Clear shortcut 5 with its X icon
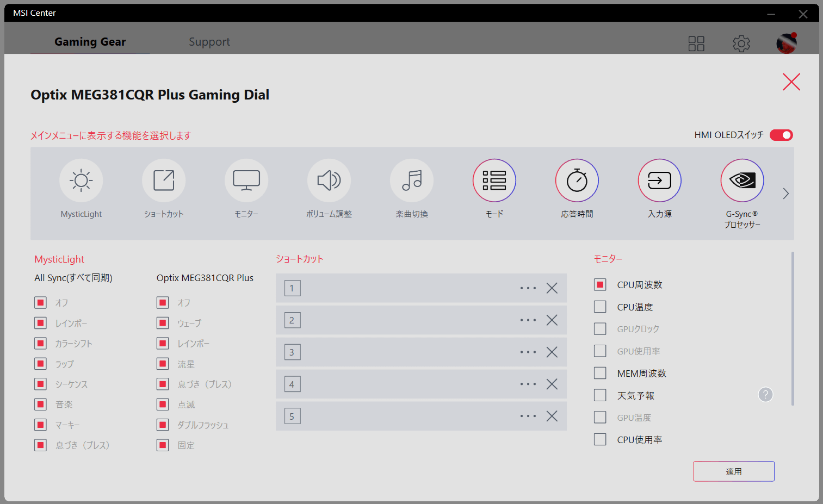This screenshot has width=823, height=504. coord(552,416)
